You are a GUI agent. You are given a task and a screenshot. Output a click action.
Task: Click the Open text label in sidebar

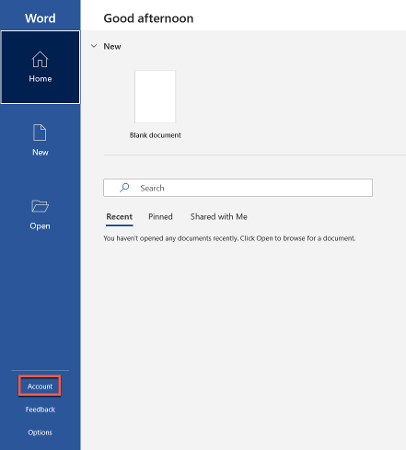click(x=40, y=226)
